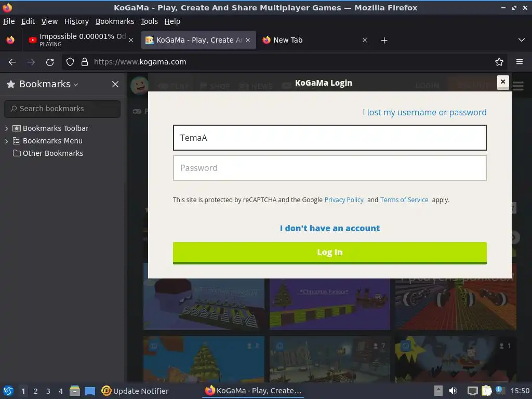532x399 pixels.
Task: Open the Help menu
Action: (172, 21)
